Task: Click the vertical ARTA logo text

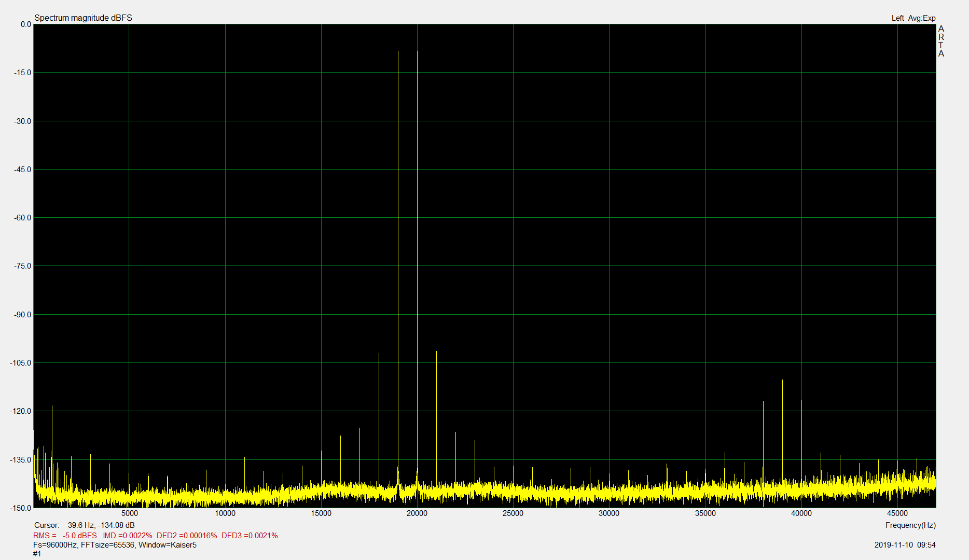Action: (941, 41)
